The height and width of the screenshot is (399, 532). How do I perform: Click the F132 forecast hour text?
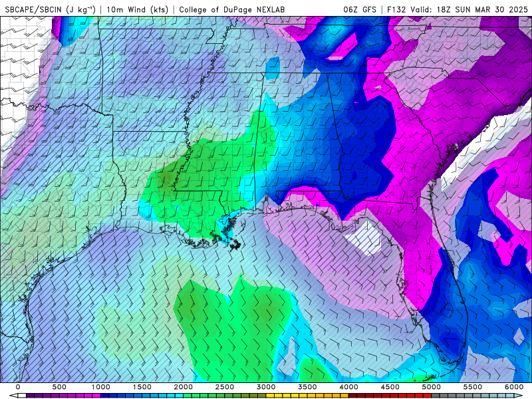point(396,9)
